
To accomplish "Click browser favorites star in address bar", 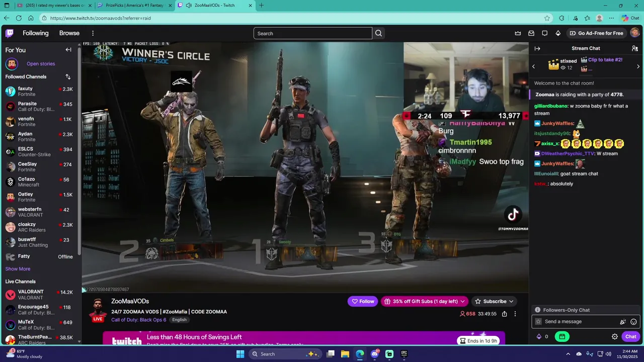I will [x=547, y=18].
